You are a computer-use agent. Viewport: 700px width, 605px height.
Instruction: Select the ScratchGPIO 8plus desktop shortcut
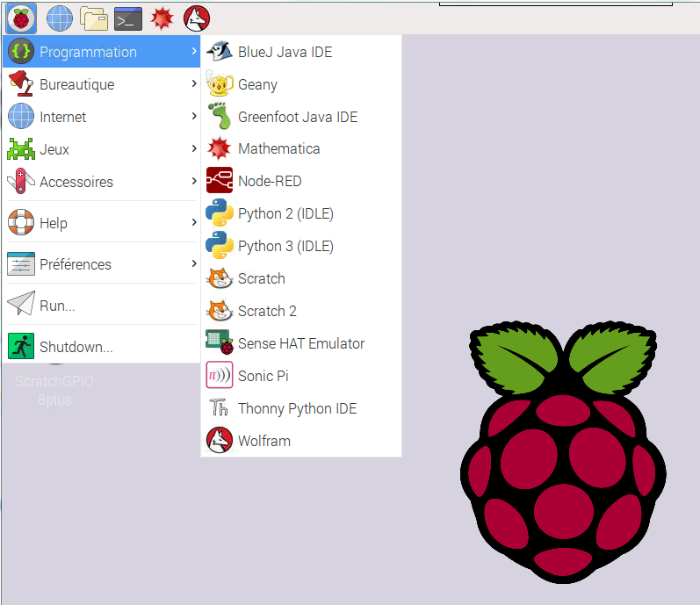pos(54,390)
